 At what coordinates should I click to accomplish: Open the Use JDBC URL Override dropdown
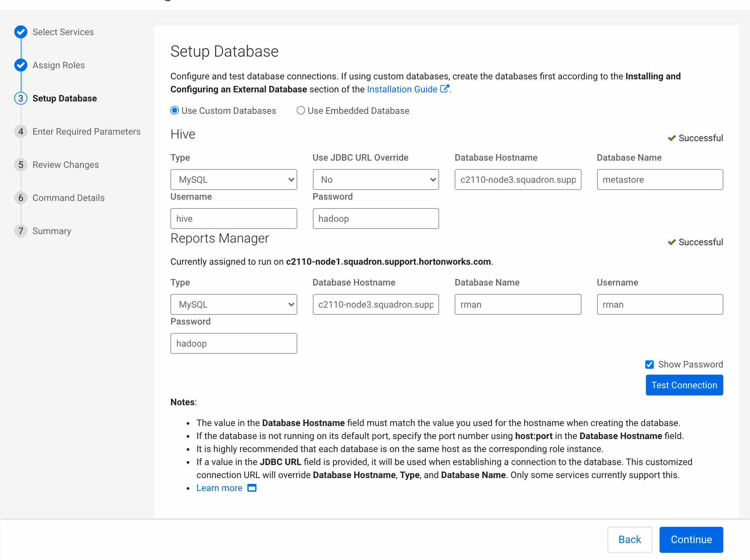[375, 180]
